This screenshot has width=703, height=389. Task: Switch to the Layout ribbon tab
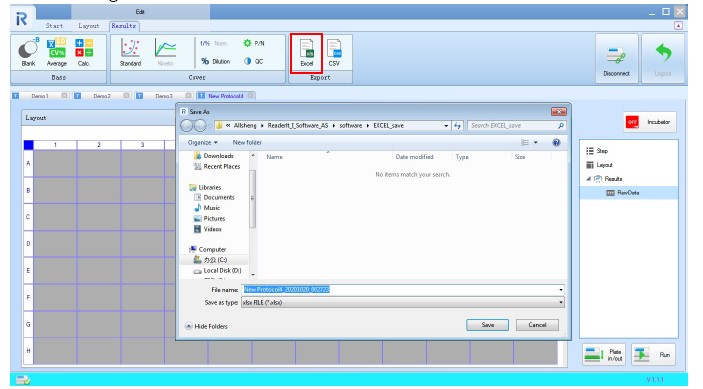[x=88, y=26]
